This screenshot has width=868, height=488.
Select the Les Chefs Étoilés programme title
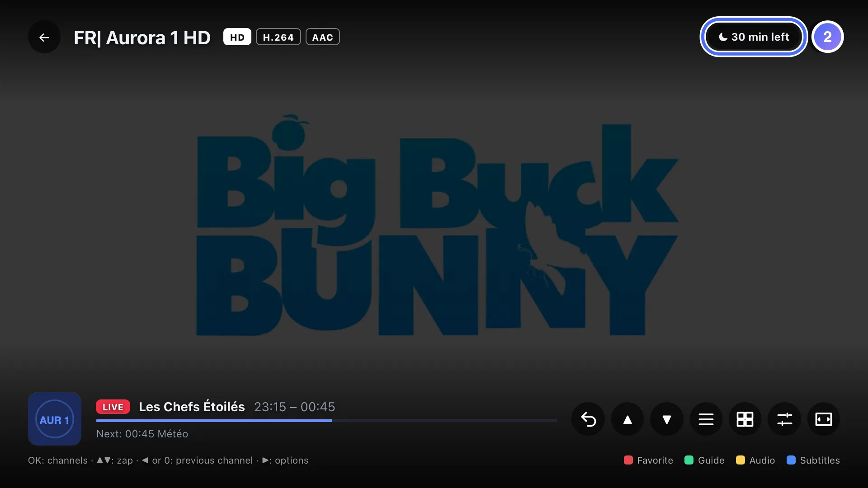pos(192,407)
